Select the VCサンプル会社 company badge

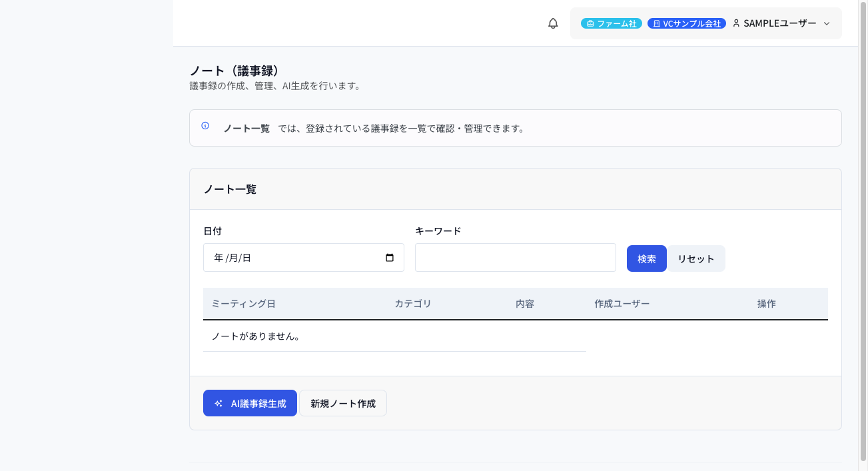click(x=686, y=23)
